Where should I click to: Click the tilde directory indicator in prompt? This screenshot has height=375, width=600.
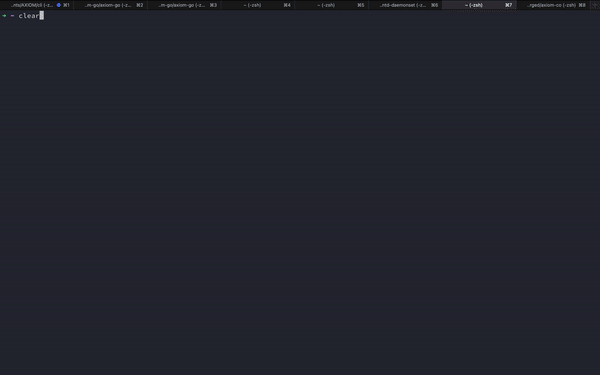click(x=13, y=16)
